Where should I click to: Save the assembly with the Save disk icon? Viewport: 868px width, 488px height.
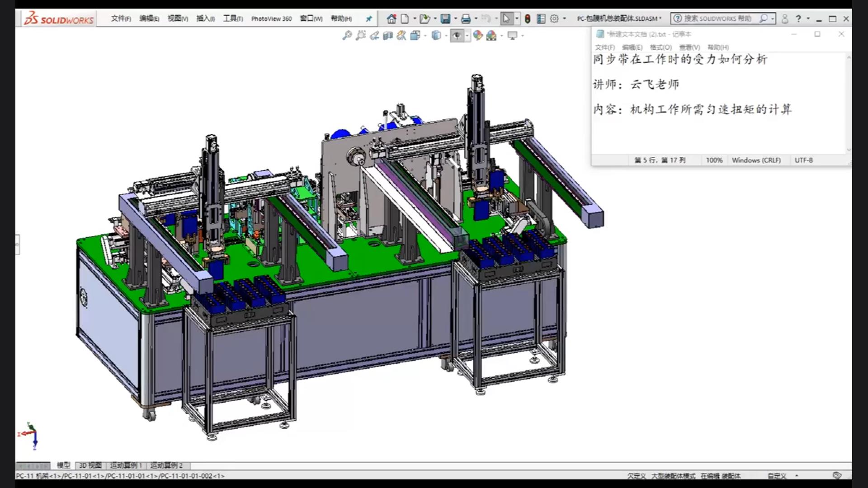tap(445, 19)
